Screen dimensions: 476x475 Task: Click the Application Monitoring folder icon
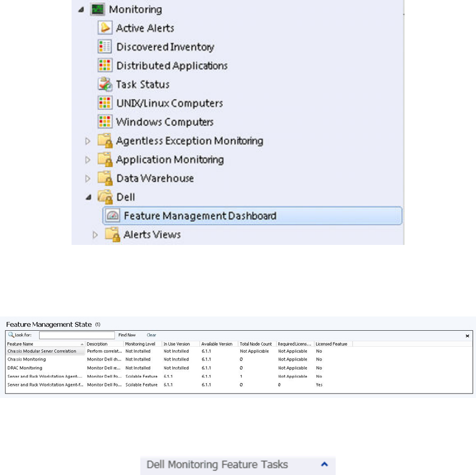click(105, 160)
